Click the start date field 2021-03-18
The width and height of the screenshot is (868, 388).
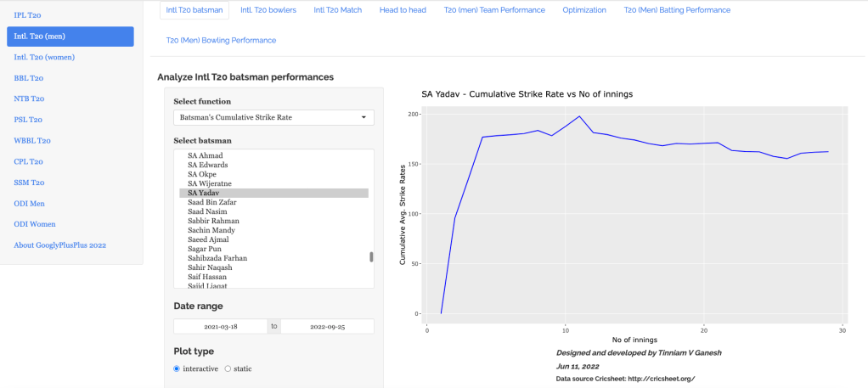tap(220, 326)
